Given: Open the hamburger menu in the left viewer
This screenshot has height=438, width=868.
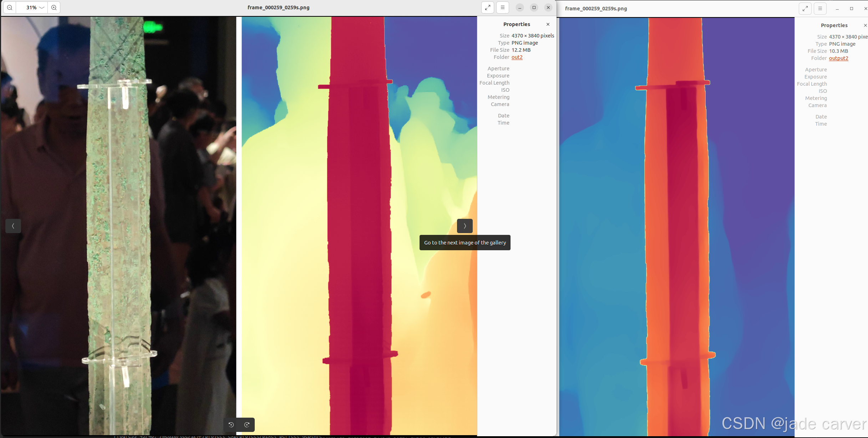Looking at the screenshot, I should (x=503, y=7).
